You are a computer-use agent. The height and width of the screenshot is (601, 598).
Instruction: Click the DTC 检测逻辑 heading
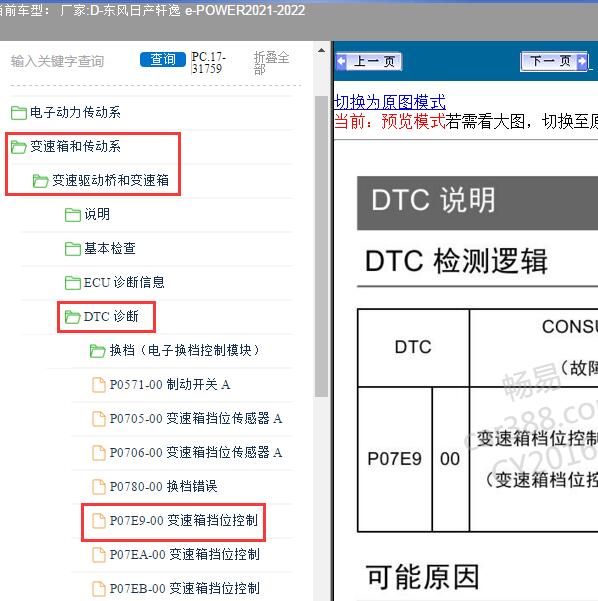(456, 261)
